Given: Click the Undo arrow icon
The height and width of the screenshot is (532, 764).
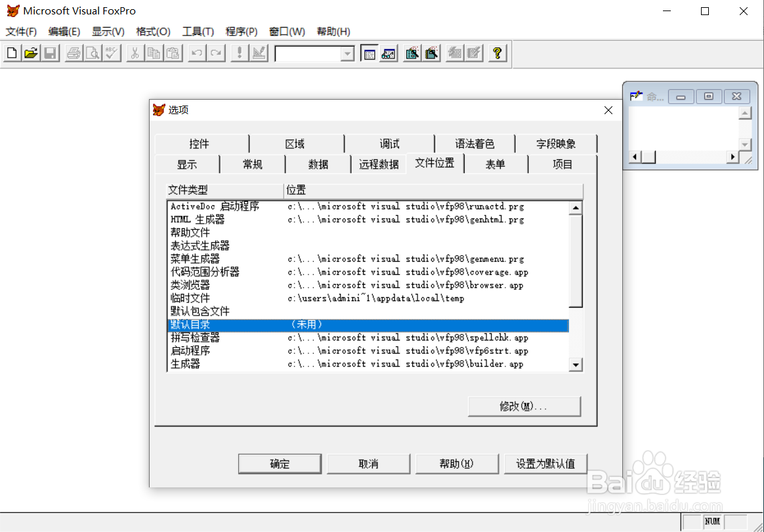Looking at the screenshot, I should tap(197, 53).
